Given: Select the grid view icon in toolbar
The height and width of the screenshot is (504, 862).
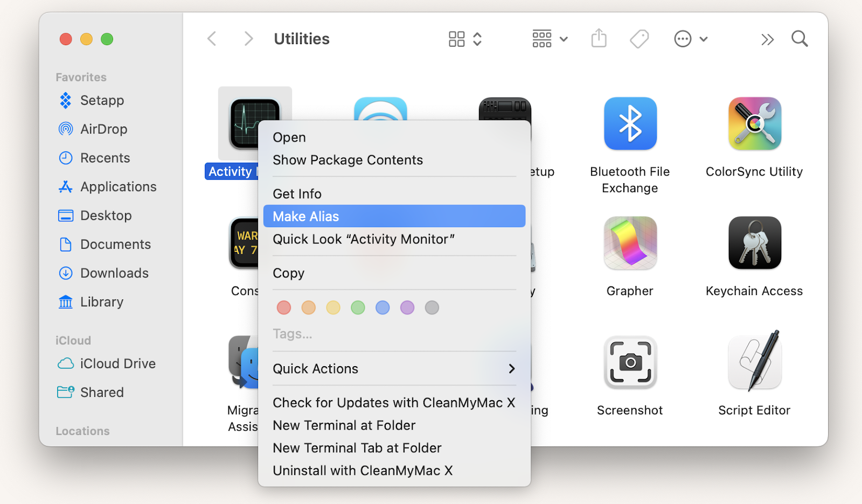Looking at the screenshot, I should click(x=456, y=38).
